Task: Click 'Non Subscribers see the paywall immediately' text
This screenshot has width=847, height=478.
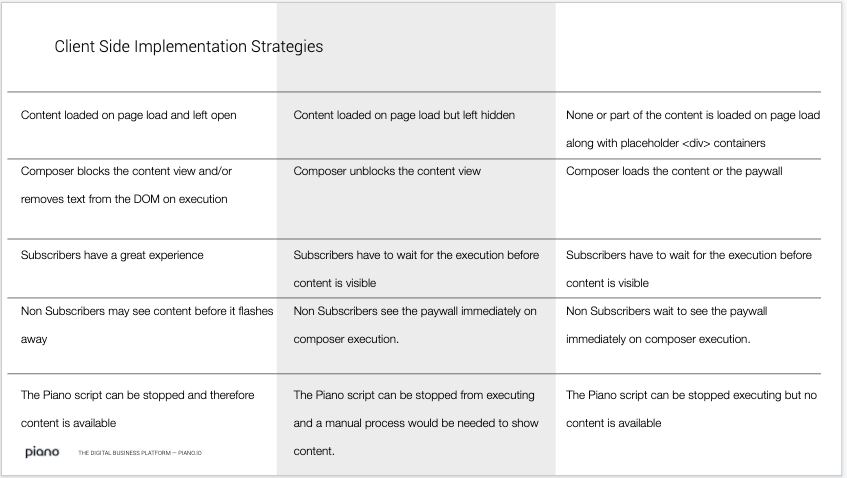Action: [415, 325]
